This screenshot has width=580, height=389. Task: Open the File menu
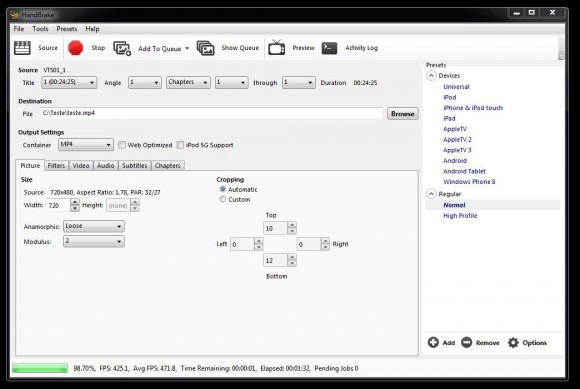tap(18, 29)
